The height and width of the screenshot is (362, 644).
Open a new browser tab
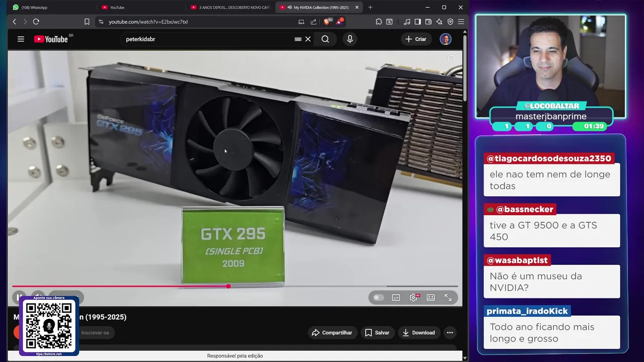click(370, 7)
